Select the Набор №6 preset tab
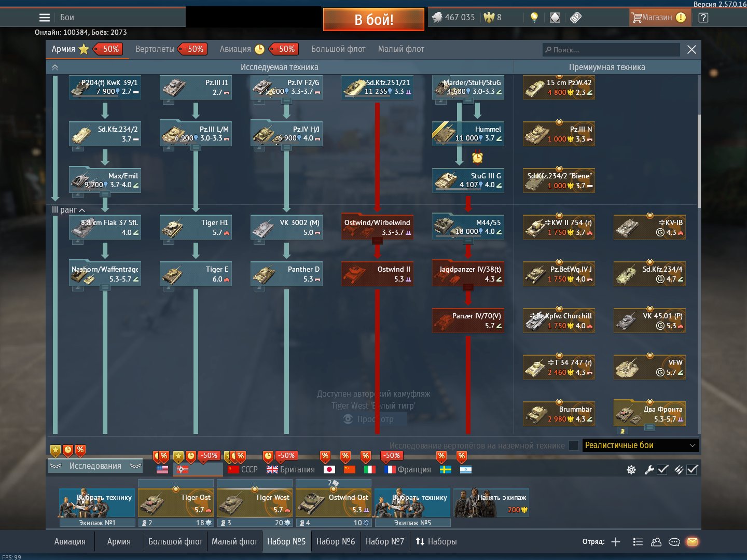Image resolution: width=747 pixels, height=560 pixels. pyautogui.click(x=336, y=542)
